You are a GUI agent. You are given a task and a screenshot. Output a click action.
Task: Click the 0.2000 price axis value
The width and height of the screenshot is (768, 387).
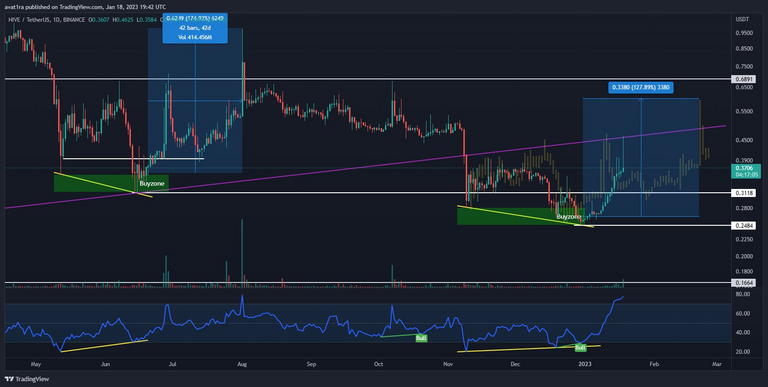point(744,256)
